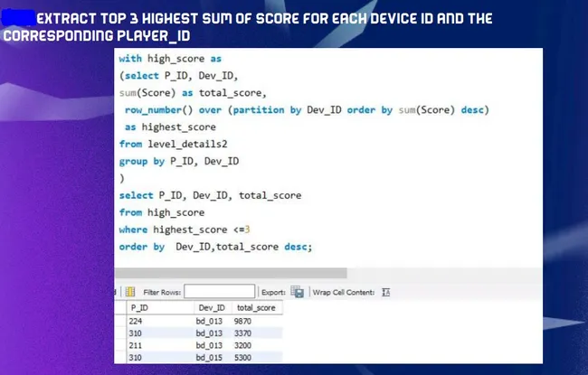Click the result grid form editor icon
The width and height of the screenshot is (588, 375).
130,292
